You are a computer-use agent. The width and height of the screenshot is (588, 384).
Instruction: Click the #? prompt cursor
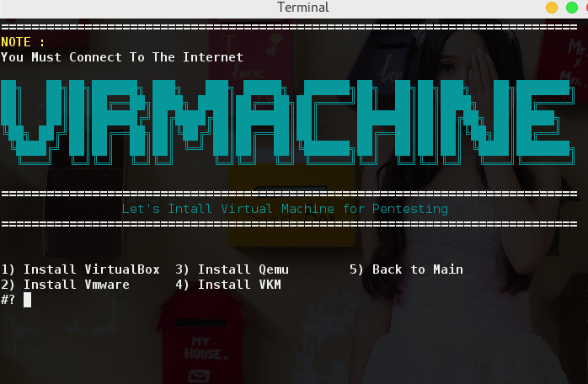click(x=27, y=300)
